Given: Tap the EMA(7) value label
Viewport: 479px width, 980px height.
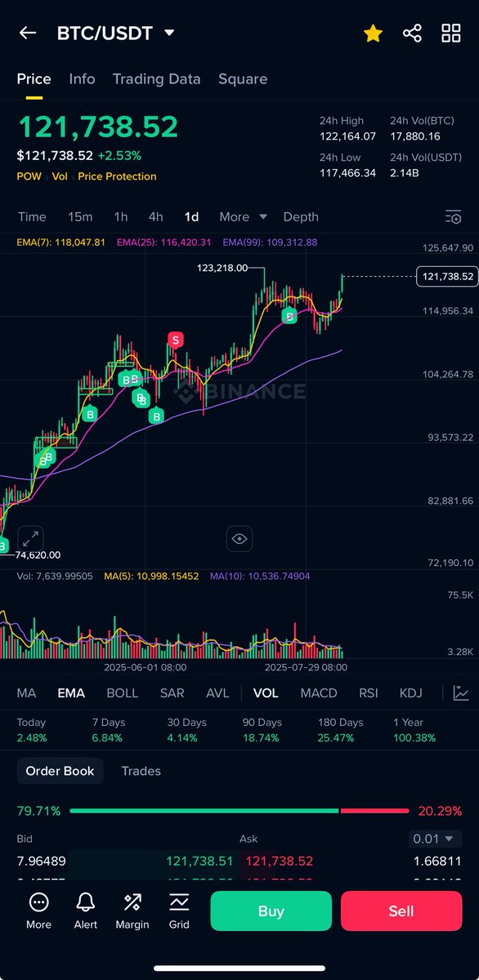Looking at the screenshot, I should coord(61,243).
